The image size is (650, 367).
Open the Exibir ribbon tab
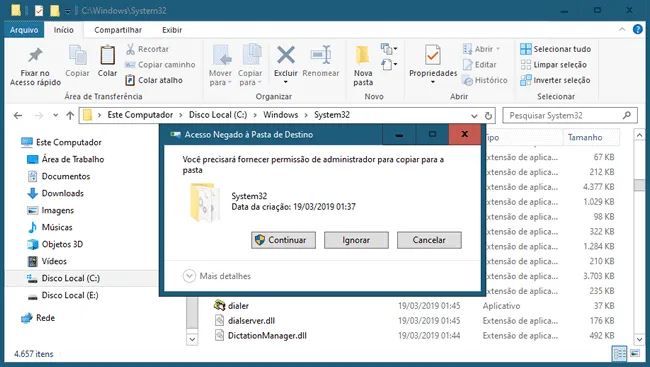(x=172, y=30)
